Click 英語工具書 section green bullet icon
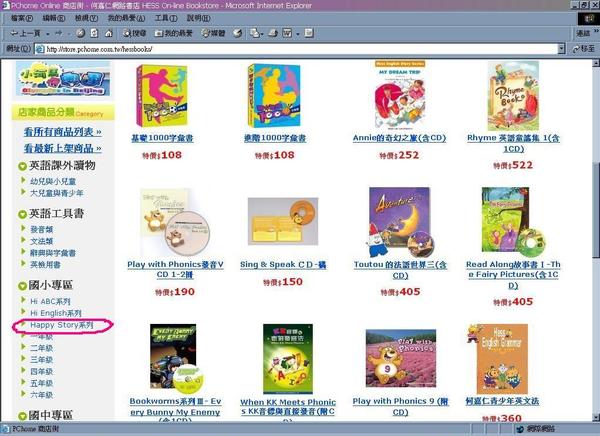The height and width of the screenshot is (436, 600). (22, 215)
